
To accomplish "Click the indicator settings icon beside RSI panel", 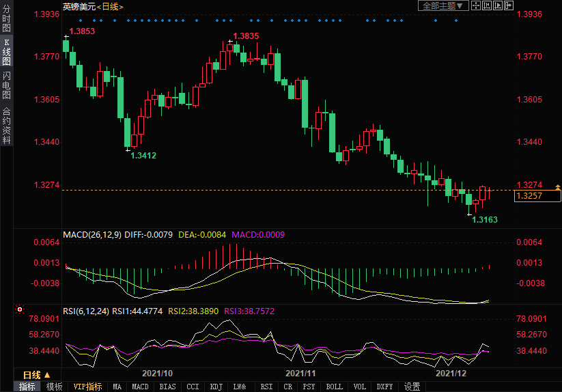I will click(19, 310).
